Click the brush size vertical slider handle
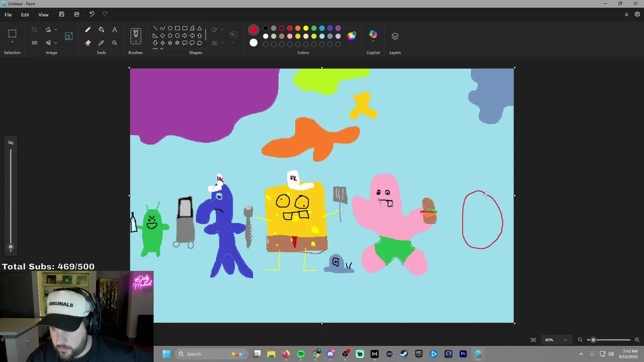 click(x=11, y=247)
